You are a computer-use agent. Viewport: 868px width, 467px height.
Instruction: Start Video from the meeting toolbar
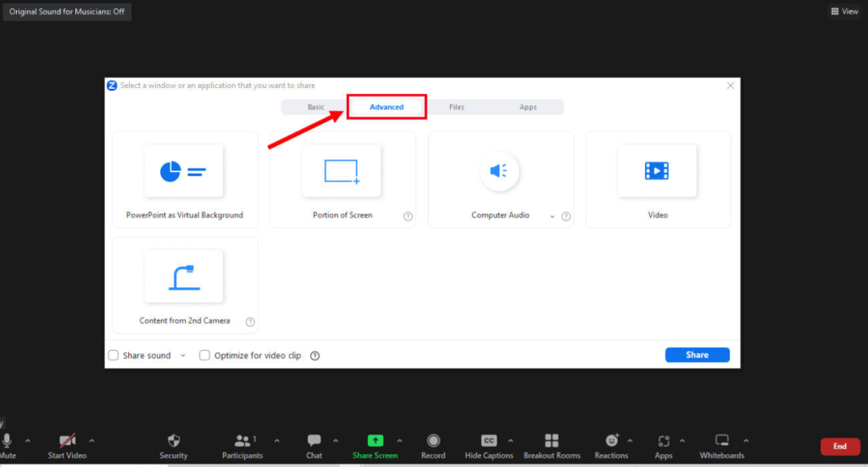67,447
